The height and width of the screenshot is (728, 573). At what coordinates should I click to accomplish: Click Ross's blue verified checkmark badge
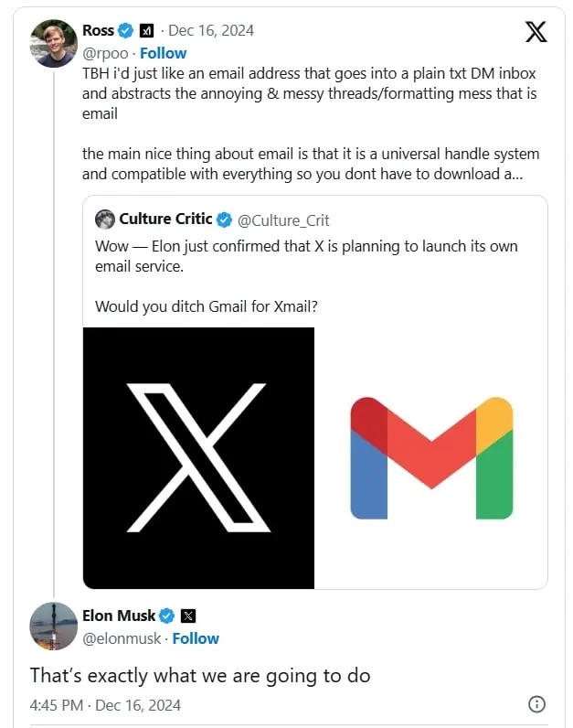pos(125,31)
